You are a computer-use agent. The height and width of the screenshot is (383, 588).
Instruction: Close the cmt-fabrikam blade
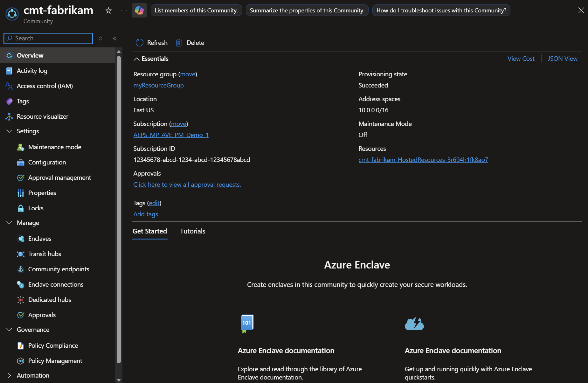point(581,10)
